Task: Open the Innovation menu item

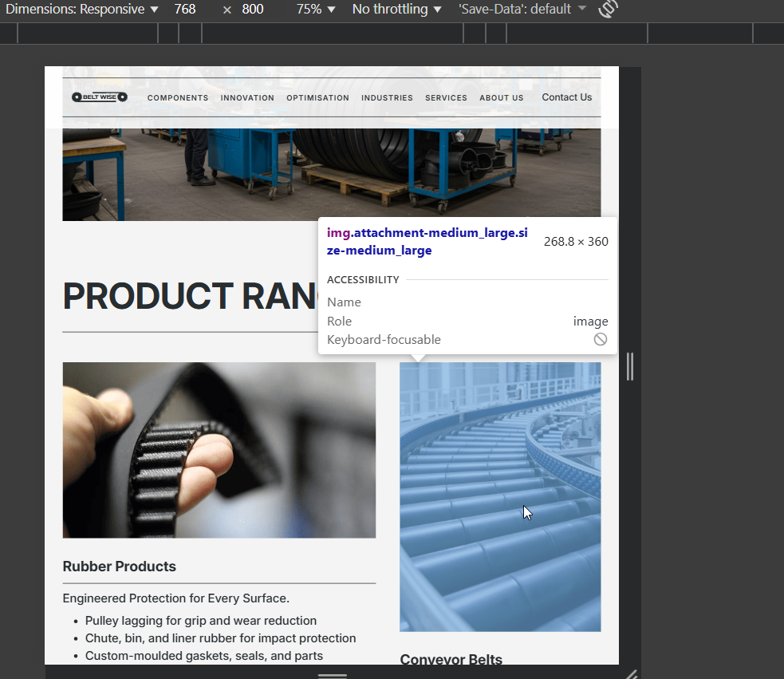Action: pyautogui.click(x=247, y=98)
